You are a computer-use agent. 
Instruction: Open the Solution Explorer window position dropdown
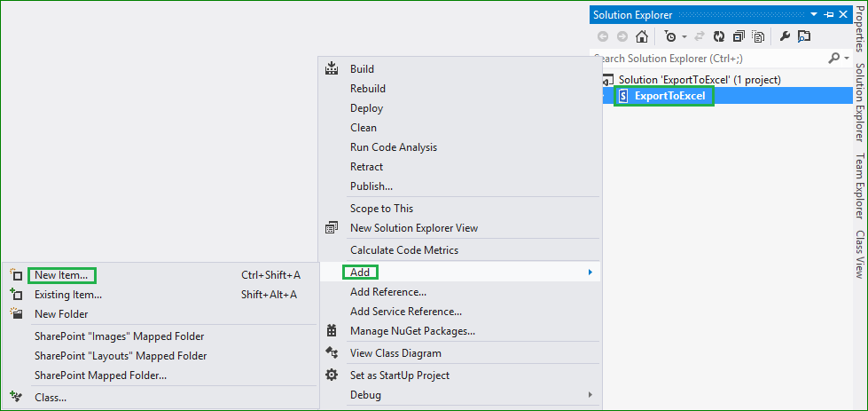tap(814, 15)
